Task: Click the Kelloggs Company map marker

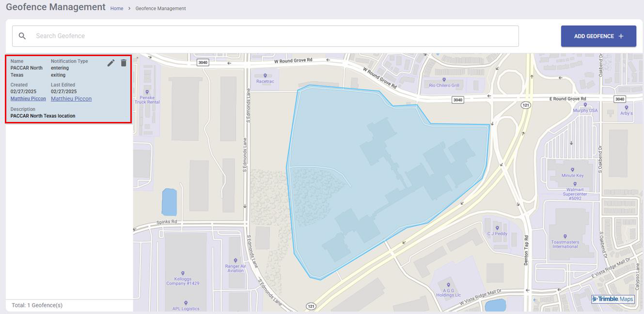Action: click(x=183, y=273)
